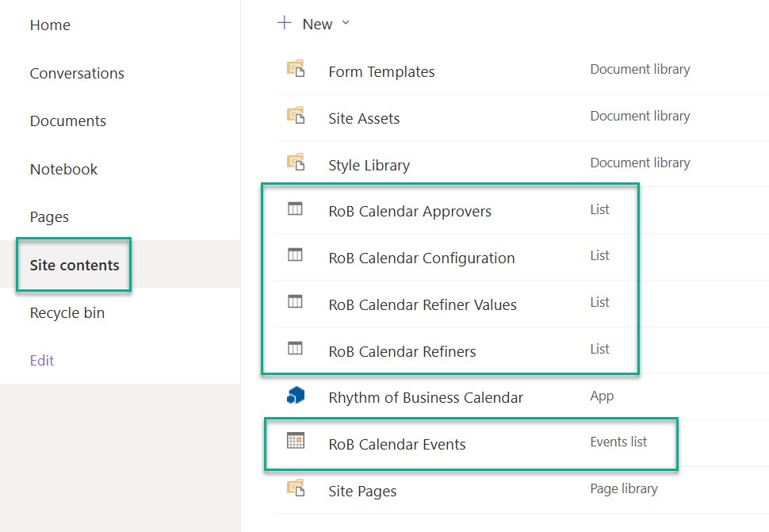This screenshot has width=769, height=532.
Task: Open the Notebook navigation item
Action: tap(63, 169)
